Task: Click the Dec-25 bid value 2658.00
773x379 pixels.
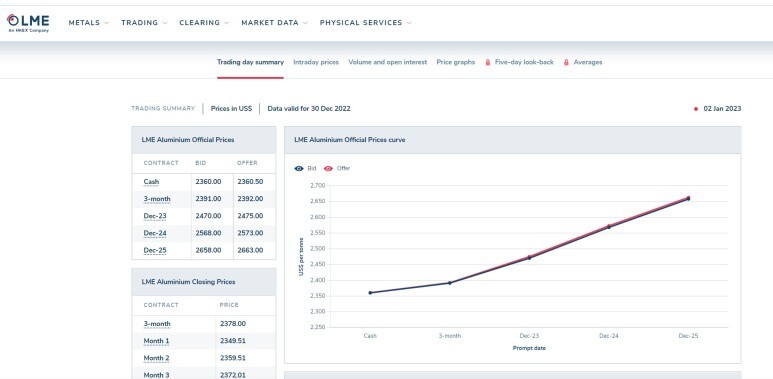Action: [208, 250]
